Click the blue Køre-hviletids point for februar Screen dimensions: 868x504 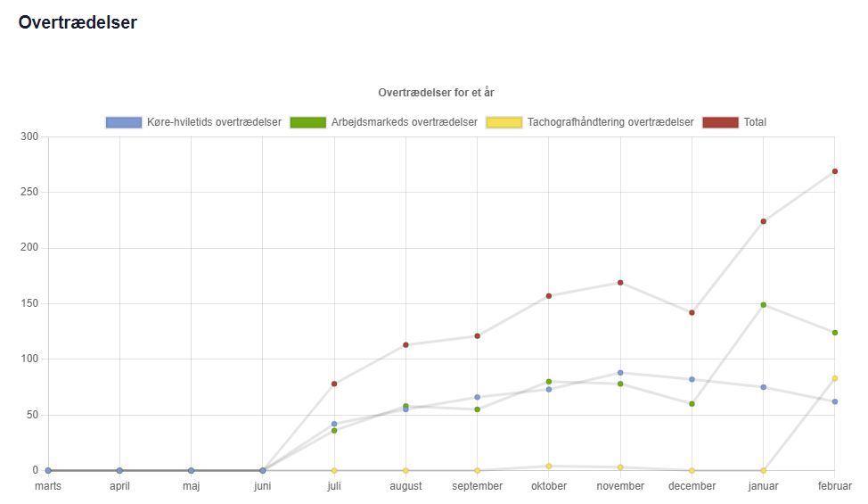(x=835, y=401)
